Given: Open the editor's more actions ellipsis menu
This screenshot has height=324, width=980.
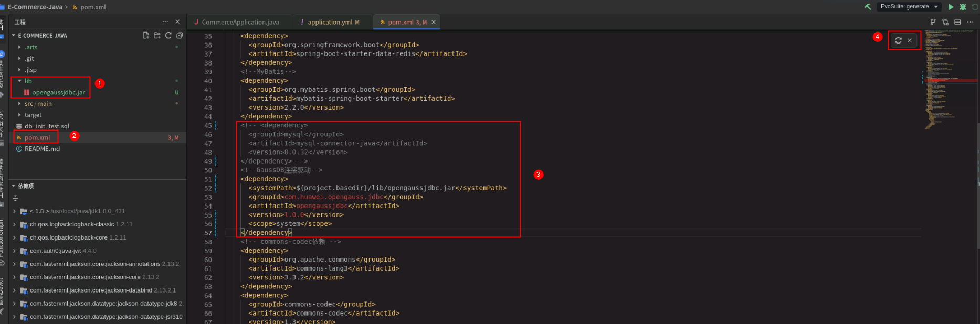Looking at the screenshot, I should tap(970, 22).
